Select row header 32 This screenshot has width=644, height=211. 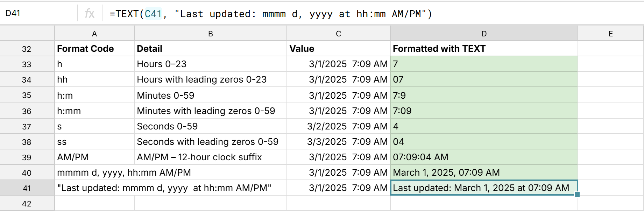pos(27,48)
